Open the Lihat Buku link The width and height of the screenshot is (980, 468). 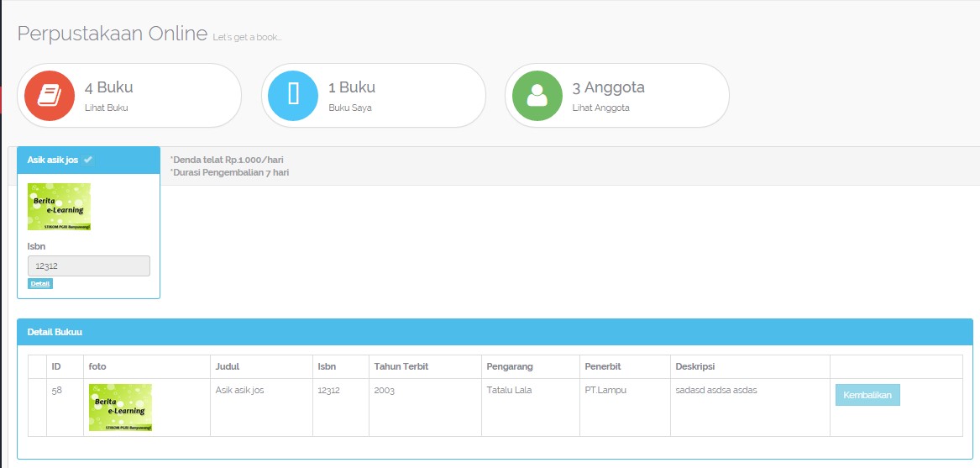(x=107, y=108)
